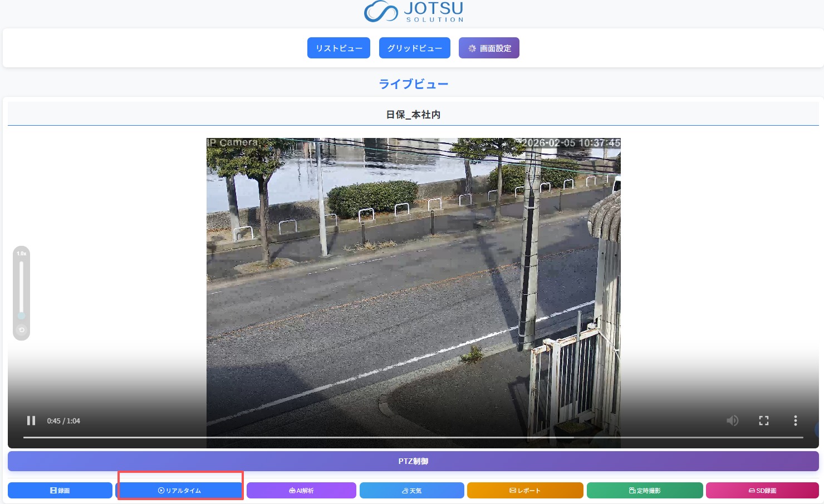Select the highlighted リアルタイム button
Image resolution: width=824 pixels, height=504 pixels.
click(x=179, y=490)
